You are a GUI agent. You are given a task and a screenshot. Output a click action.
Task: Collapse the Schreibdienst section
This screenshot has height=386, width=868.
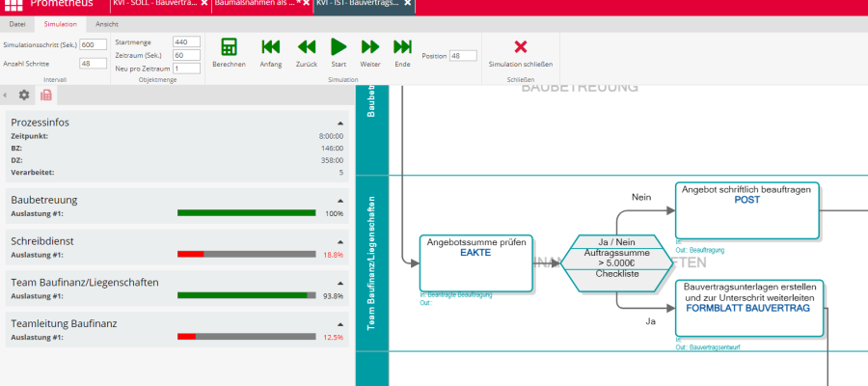[340, 242]
